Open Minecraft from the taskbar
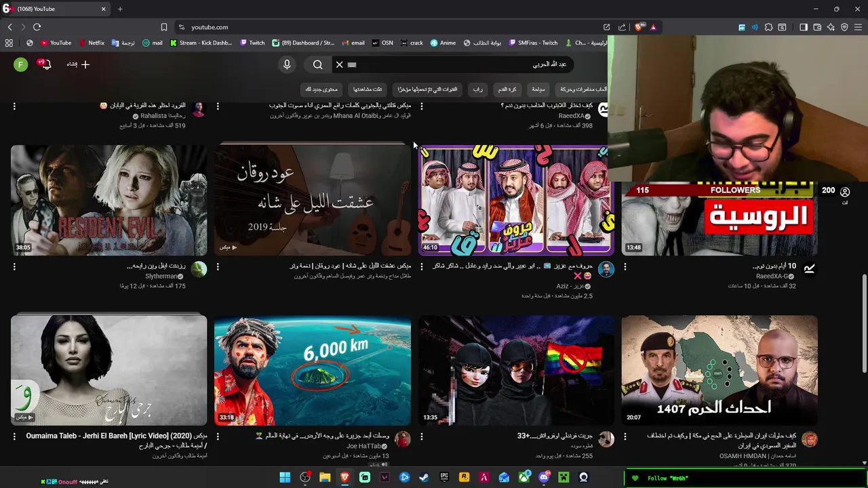Viewport: 868px width, 488px height. 564,478
